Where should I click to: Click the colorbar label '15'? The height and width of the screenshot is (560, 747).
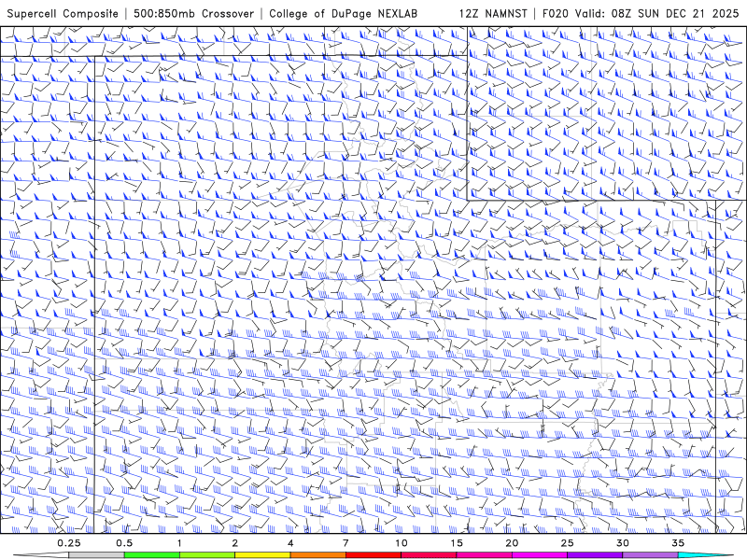coord(457,543)
